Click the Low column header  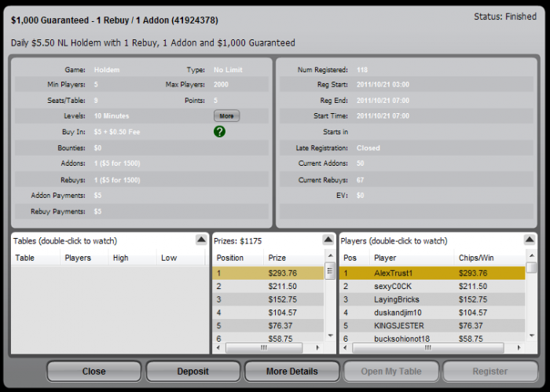(180, 258)
